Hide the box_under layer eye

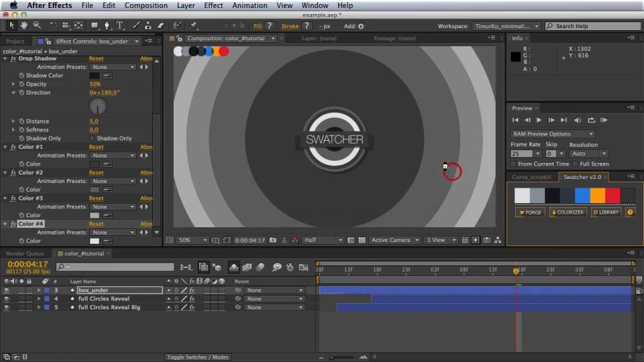coord(7,290)
